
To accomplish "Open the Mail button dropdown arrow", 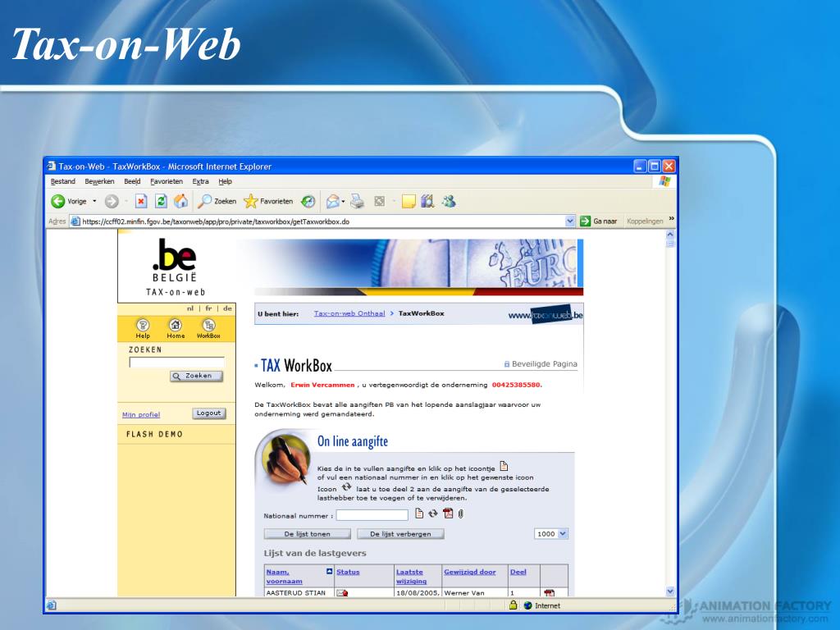I will [344, 202].
